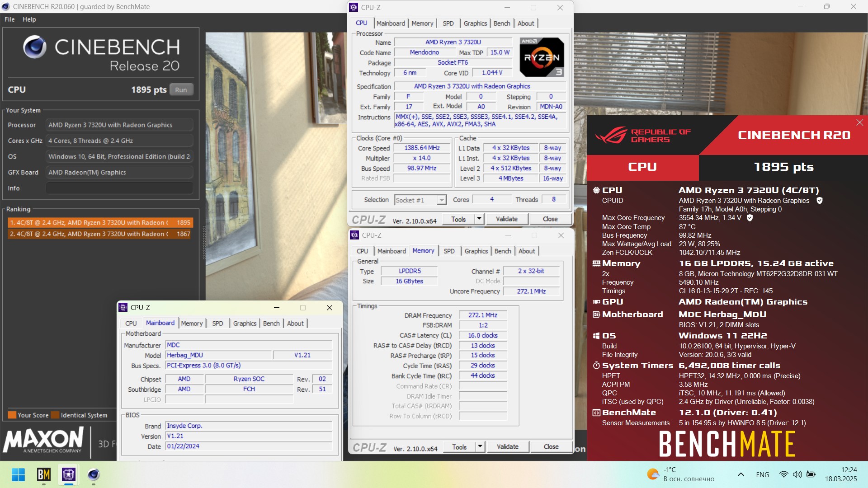
Task: Open Wi-Fi network settings icon
Action: 783,474
